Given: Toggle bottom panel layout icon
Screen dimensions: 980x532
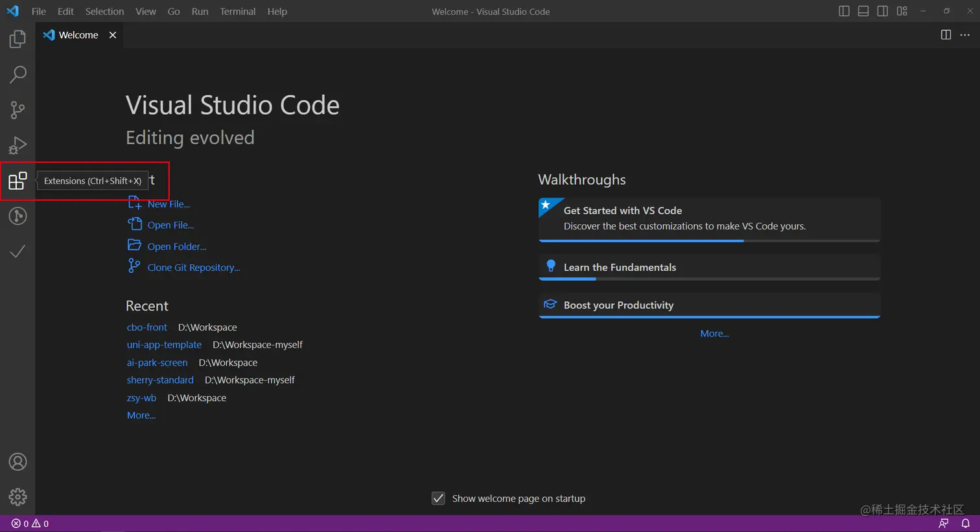Looking at the screenshot, I should (x=863, y=11).
